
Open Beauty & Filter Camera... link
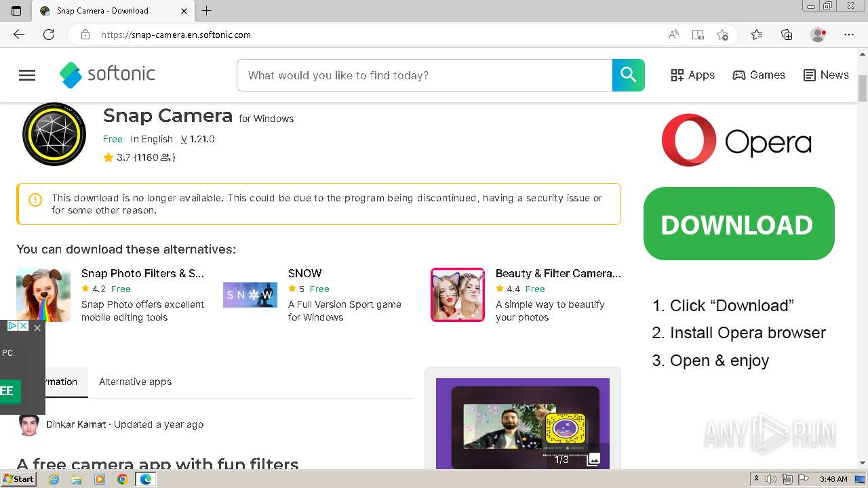tap(558, 273)
